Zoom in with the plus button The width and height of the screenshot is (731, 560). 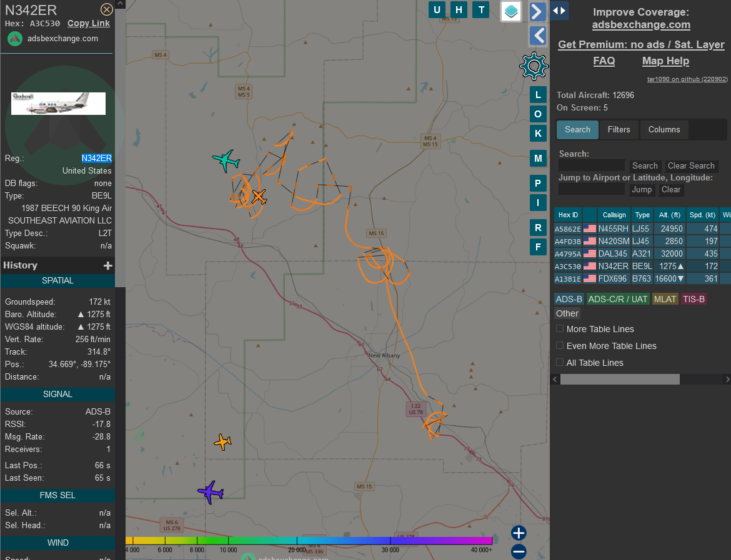[x=519, y=533]
